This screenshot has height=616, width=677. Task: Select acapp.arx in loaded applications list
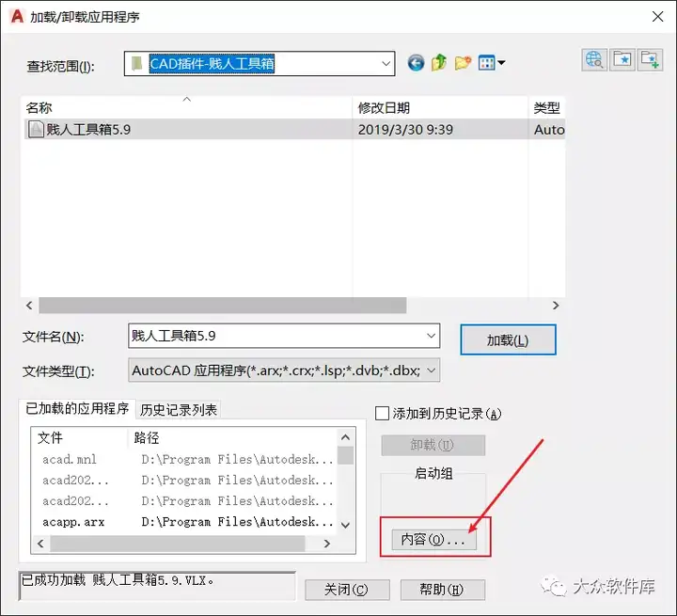[73, 522]
